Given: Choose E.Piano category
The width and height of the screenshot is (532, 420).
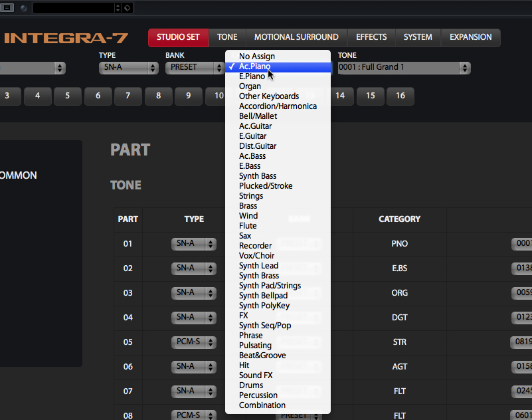Looking at the screenshot, I should pos(278,76).
